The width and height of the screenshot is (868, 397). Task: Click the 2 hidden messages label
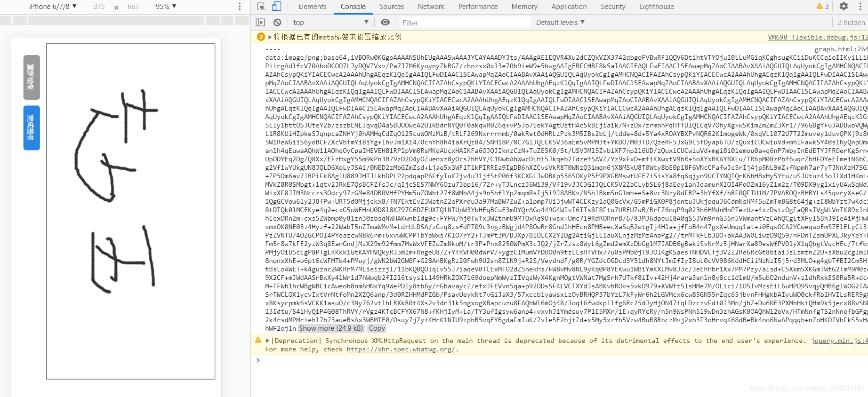(851, 23)
